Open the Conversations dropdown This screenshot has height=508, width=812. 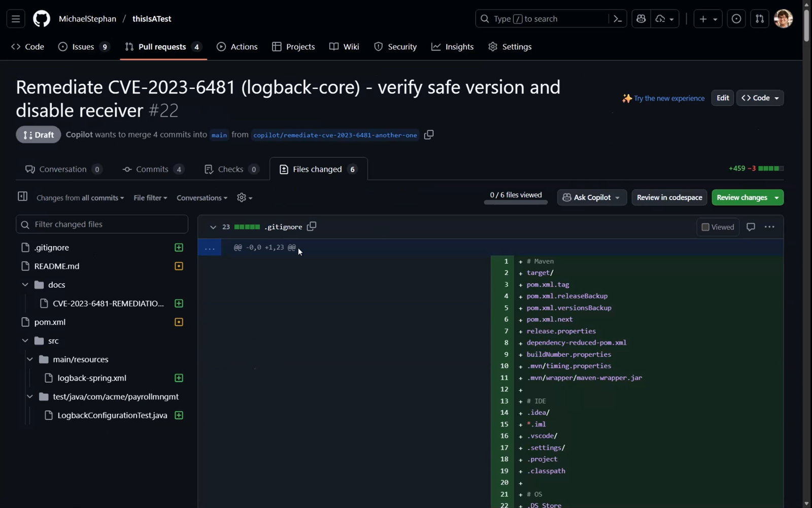202,198
